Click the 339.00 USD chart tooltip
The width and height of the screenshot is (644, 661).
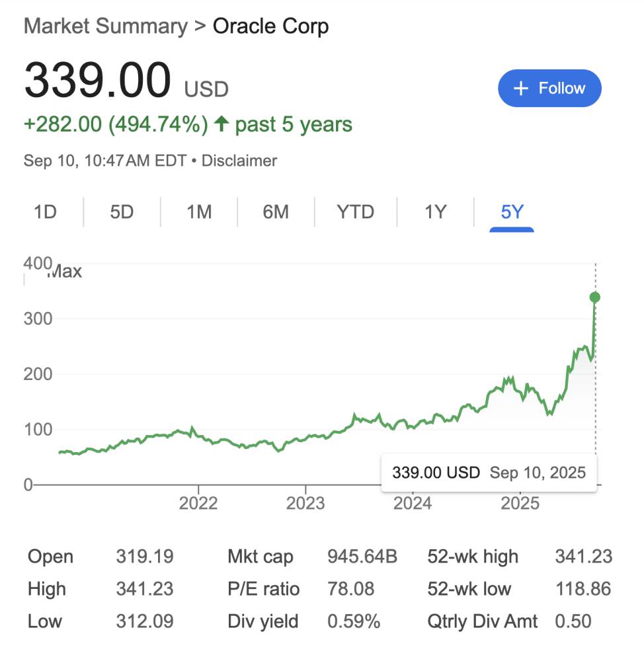[489, 473]
